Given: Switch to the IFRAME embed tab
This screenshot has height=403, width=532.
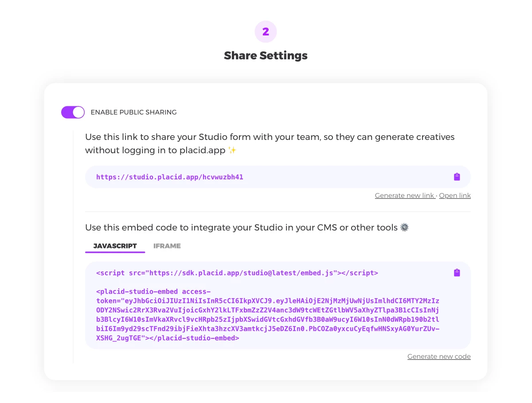Looking at the screenshot, I should click(167, 246).
